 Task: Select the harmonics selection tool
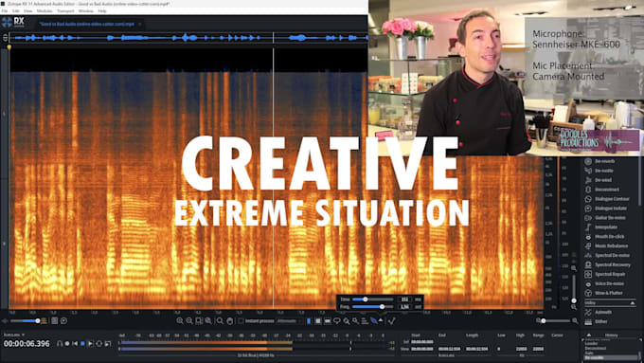[364, 320]
